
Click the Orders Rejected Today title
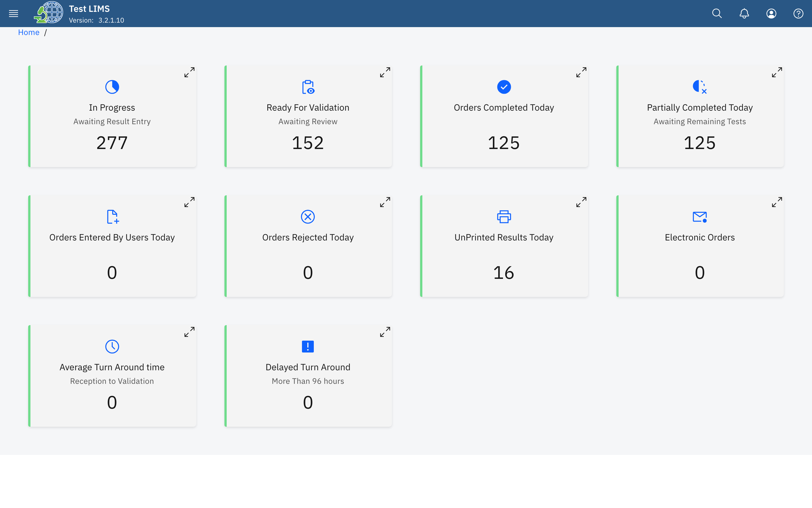click(308, 237)
